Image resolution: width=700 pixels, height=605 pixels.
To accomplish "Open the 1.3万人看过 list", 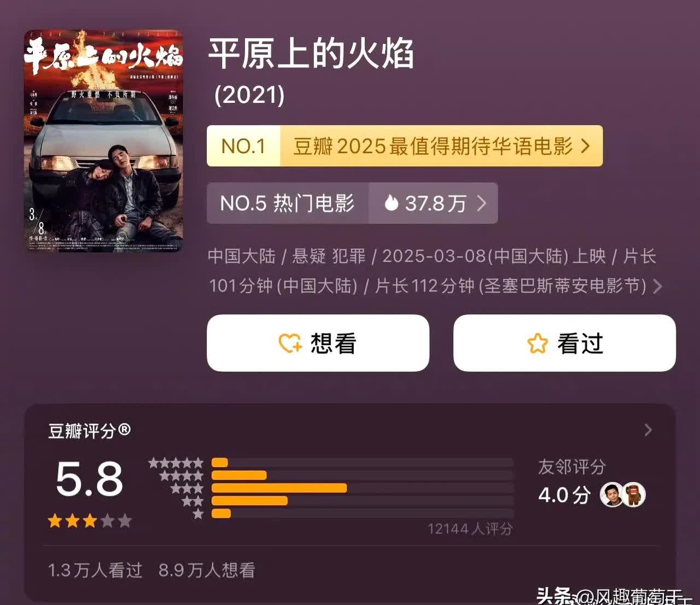I will point(95,571).
